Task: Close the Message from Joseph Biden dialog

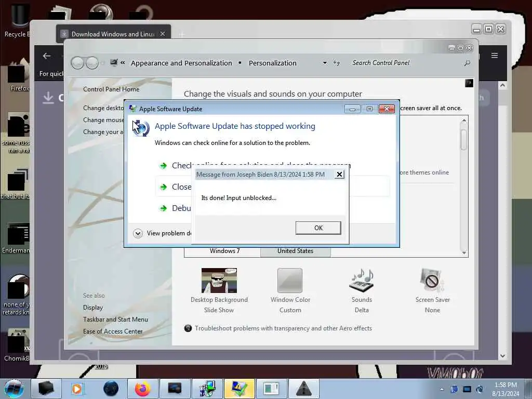Action: point(339,175)
